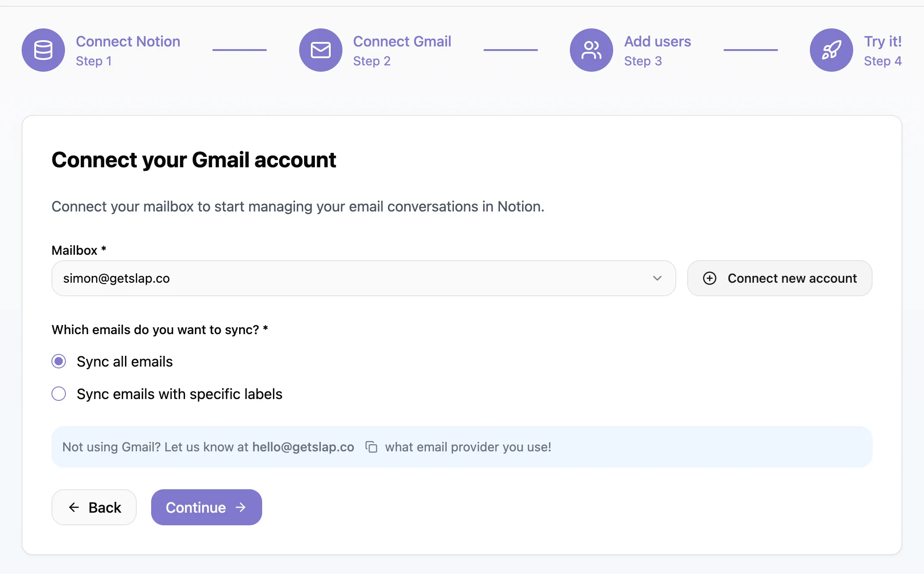Go to Add users Step 3 label
The image size is (924, 574).
pyautogui.click(x=657, y=50)
